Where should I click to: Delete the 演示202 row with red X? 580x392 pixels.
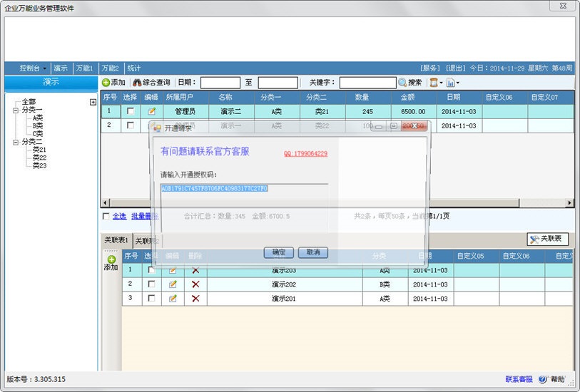tap(195, 284)
